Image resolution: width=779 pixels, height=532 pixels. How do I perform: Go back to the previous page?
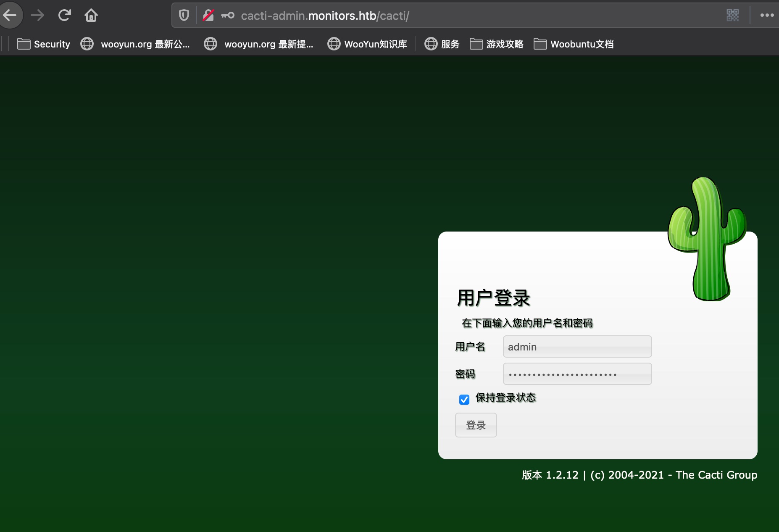[x=10, y=16]
